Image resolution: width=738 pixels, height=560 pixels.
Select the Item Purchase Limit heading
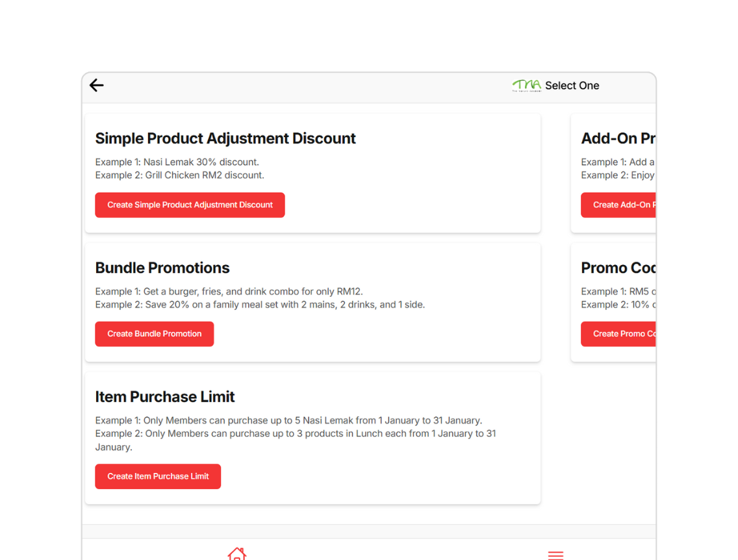tap(165, 396)
